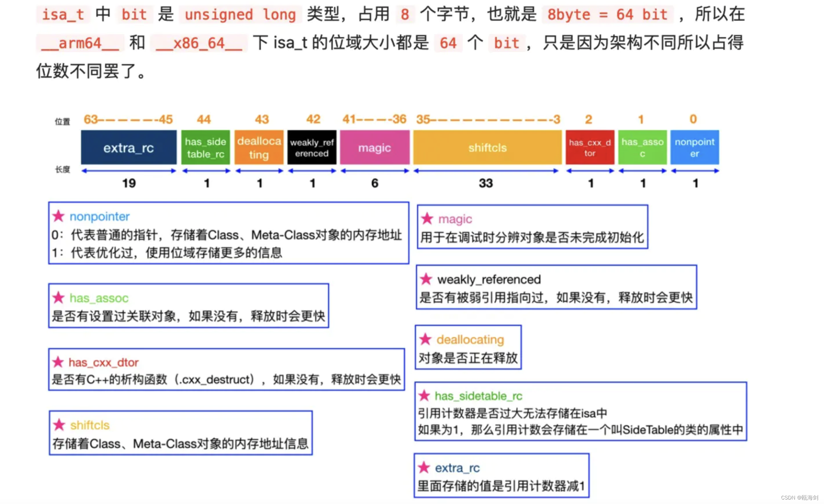Click the text '里面存储的值是引用计数器减1'
This screenshot has width=824, height=504.
(x=501, y=486)
